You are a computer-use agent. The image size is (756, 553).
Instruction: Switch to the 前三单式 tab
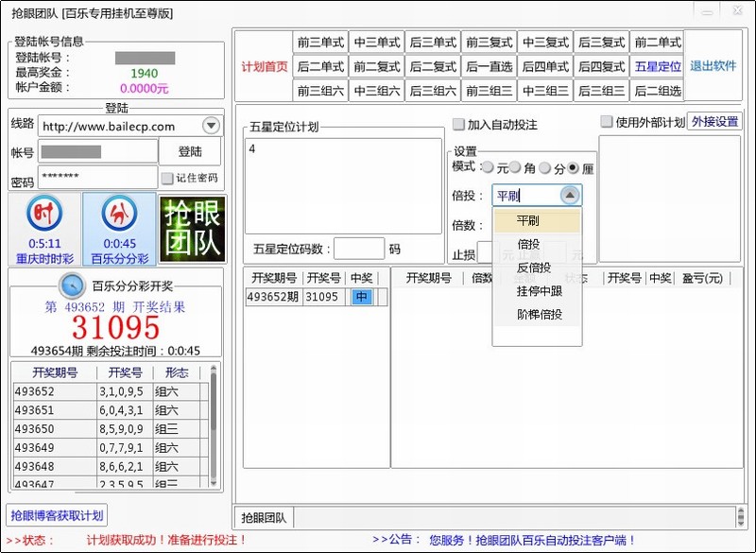click(321, 43)
